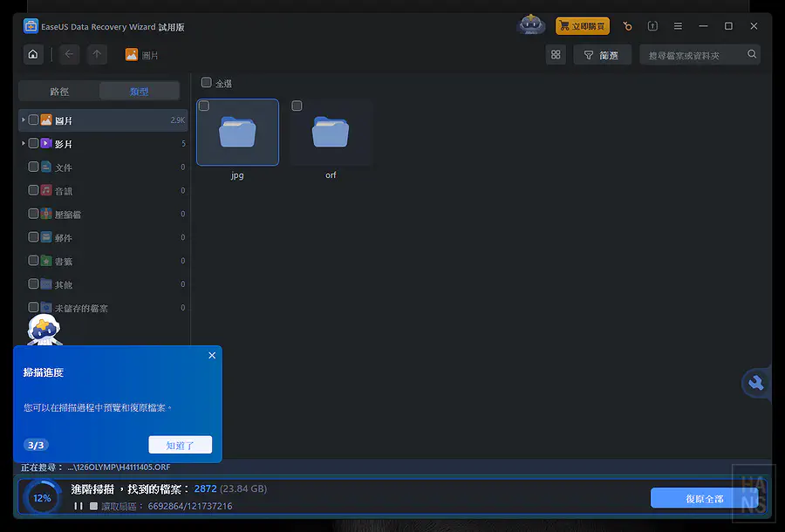Open the hamburger menu icon
785x532 pixels.
click(678, 26)
